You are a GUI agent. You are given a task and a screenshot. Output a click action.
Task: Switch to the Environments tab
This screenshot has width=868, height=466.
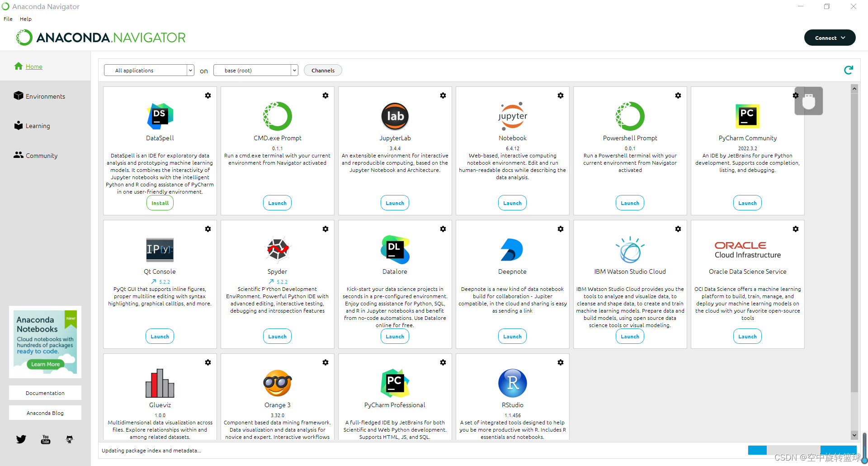[45, 96]
